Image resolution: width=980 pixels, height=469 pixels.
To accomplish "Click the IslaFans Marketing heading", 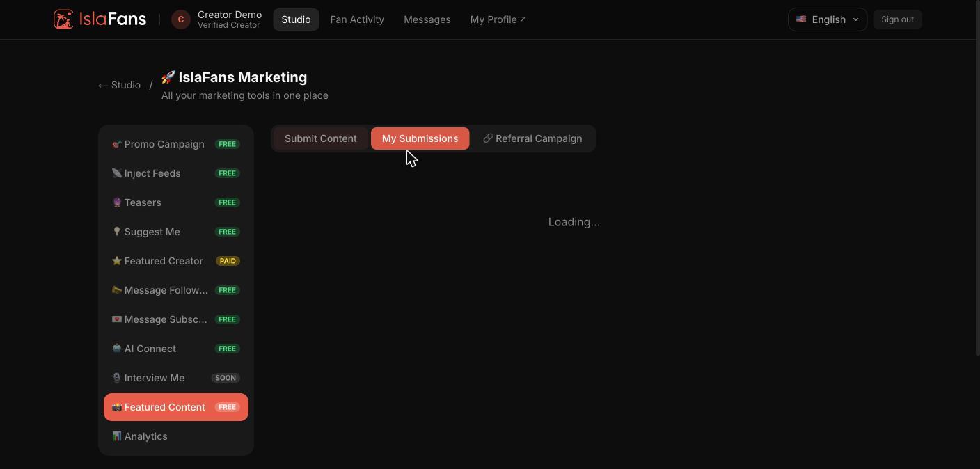I will (x=243, y=77).
